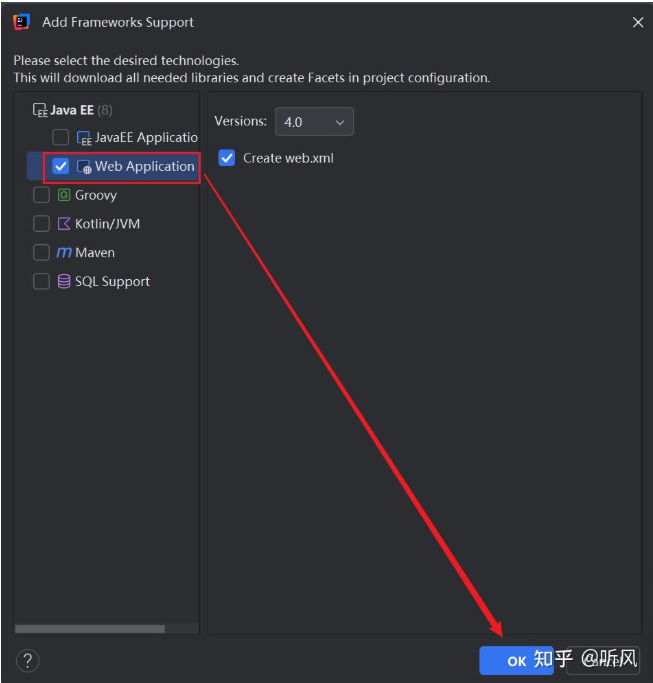Click the SQL Support database icon

64,281
